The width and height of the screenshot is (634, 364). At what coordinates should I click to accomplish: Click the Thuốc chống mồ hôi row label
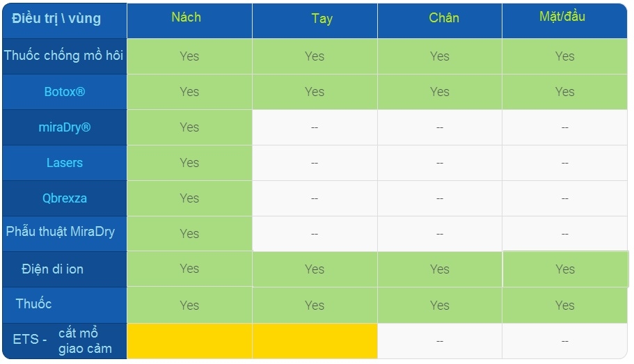point(65,56)
